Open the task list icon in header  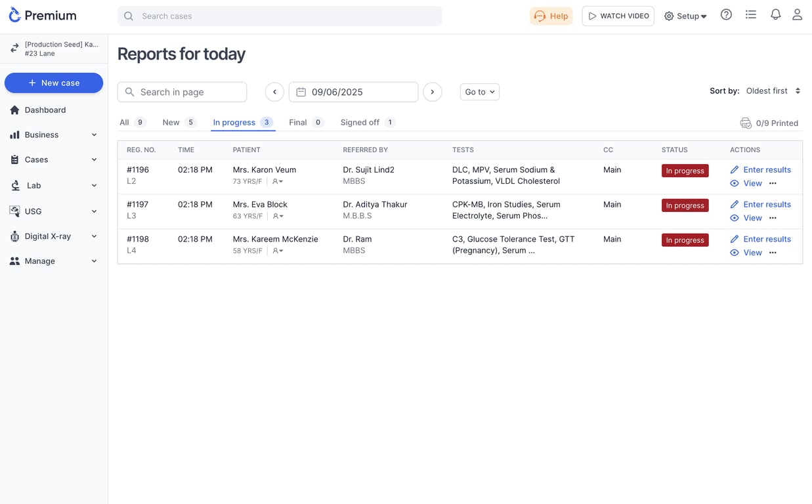(751, 14)
